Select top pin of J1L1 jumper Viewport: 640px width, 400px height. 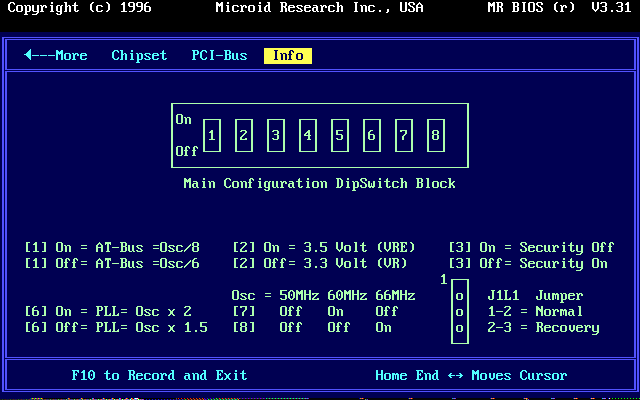click(459, 296)
